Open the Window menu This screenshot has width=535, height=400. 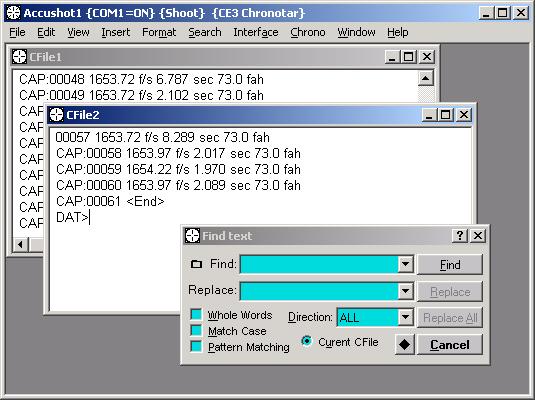356,32
